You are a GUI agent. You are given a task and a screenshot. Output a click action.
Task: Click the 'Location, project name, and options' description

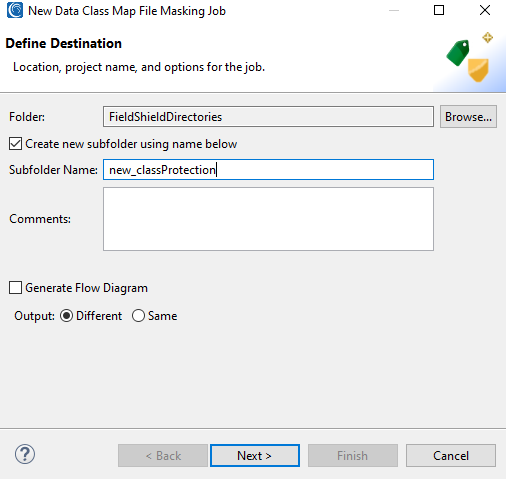tap(139, 67)
